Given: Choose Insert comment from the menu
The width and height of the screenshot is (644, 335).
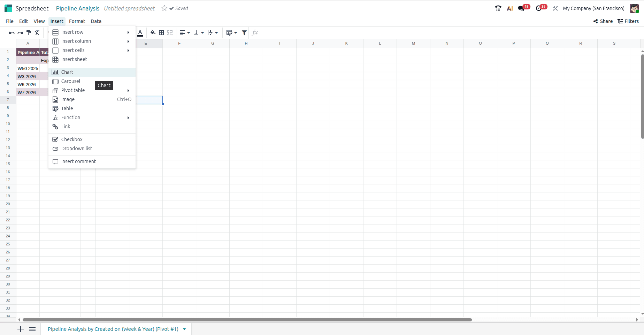Looking at the screenshot, I should pos(92,161).
